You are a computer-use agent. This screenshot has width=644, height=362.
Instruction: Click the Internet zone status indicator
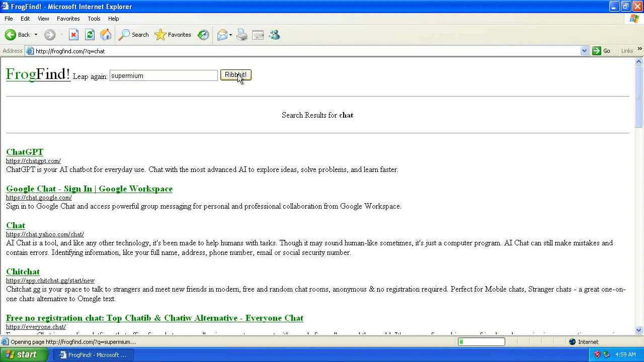(584, 342)
